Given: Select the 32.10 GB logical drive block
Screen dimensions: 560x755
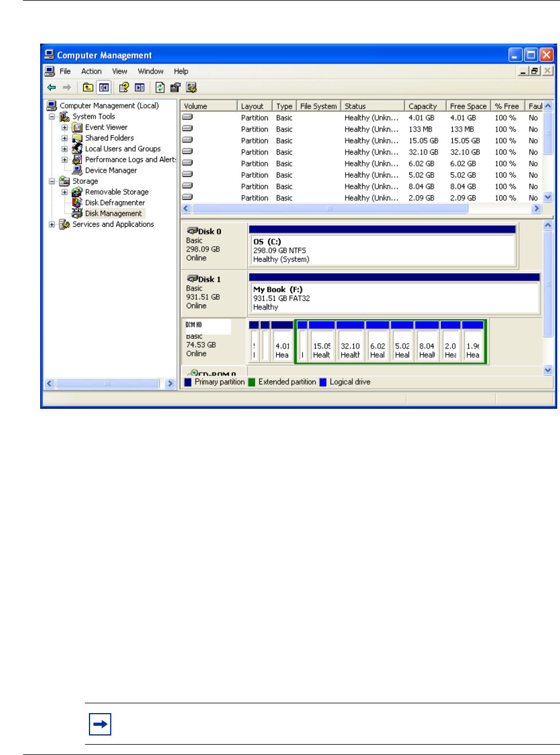Looking at the screenshot, I should pyautogui.click(x=350, y=341).
